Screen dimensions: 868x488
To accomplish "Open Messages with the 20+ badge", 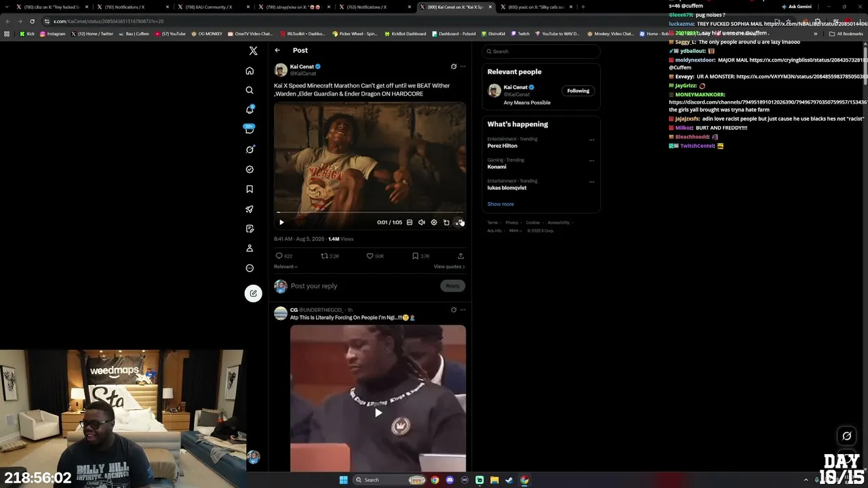I will (x=250, y=129).
